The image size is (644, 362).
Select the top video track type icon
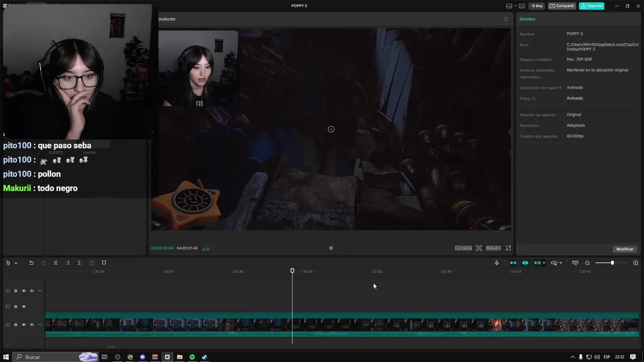[8, 291]
